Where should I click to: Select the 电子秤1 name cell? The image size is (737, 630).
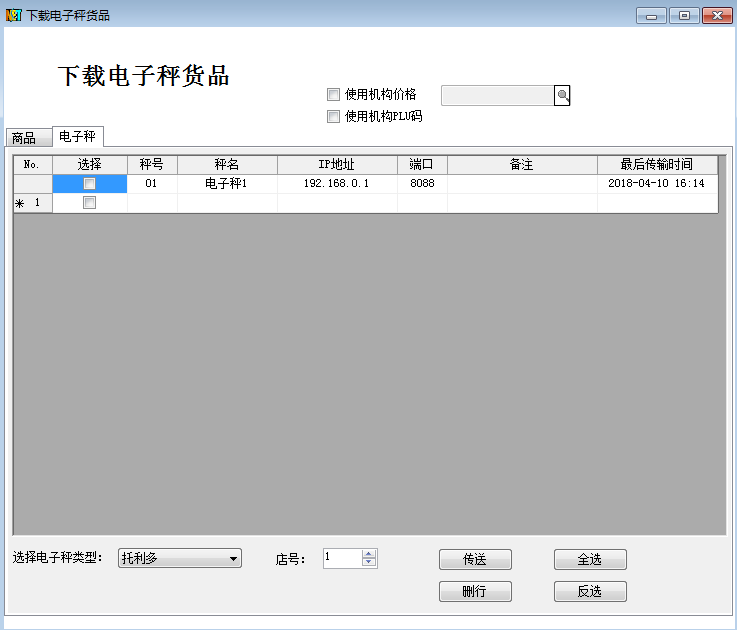[227, 183]
